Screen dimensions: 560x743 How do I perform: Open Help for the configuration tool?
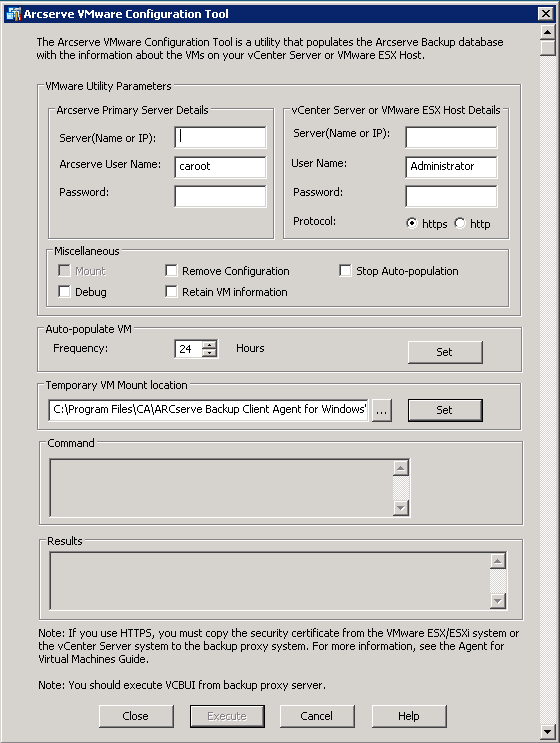point(409,716)
